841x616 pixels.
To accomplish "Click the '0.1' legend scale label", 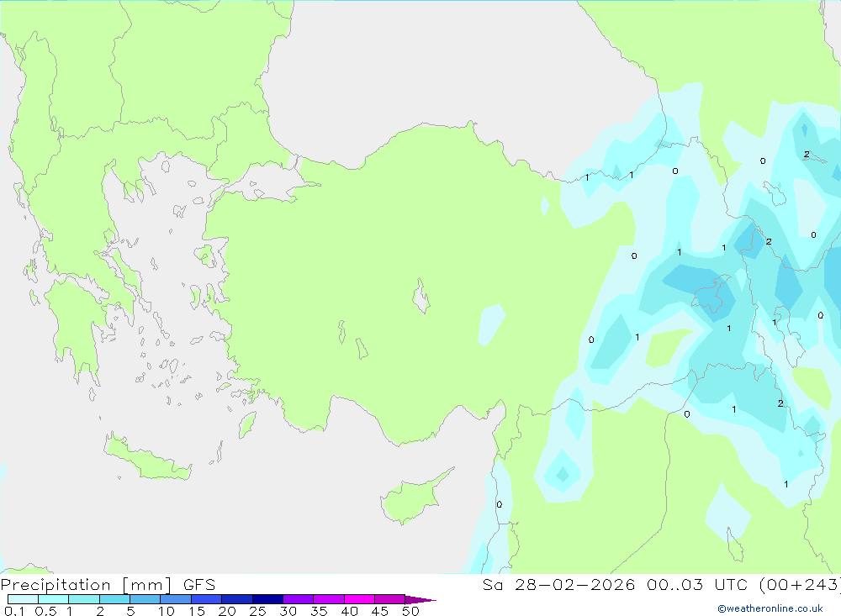I will pyautogui.click(x=14, y=611).
